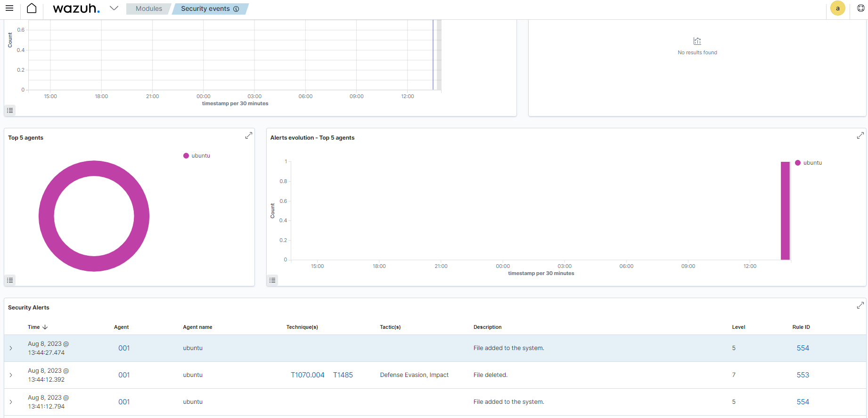Click the Rule ID column header
Image resolution: width=868 pixels, height=418 pixels.
click(801, 327)
